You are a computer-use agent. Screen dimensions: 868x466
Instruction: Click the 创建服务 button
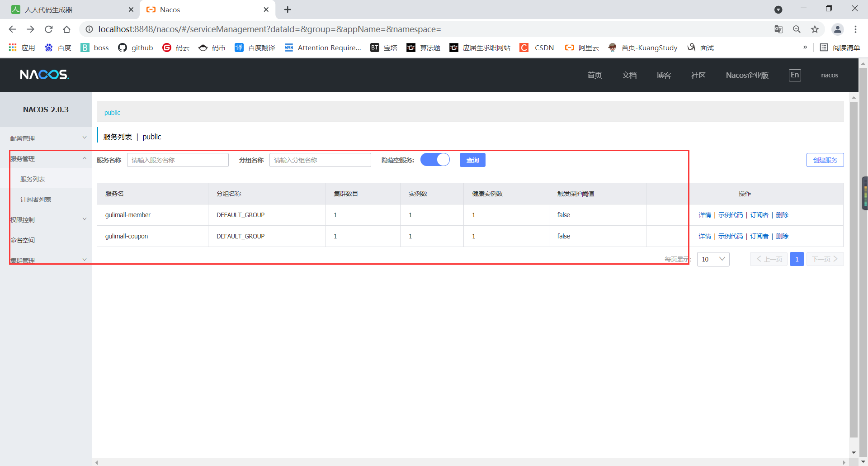(825, 160)
